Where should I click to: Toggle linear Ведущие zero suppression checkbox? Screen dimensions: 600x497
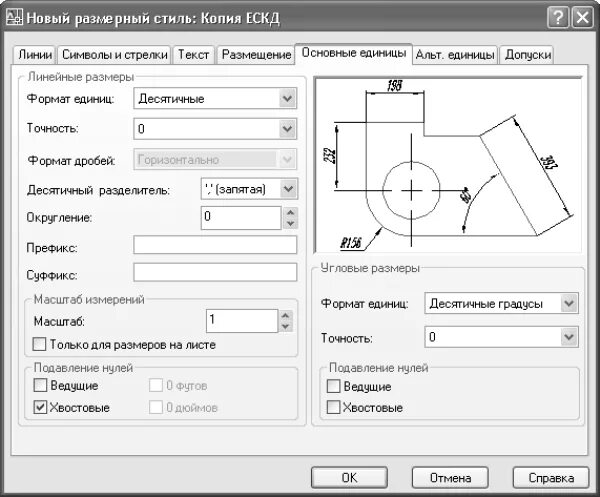click(40, 385)
